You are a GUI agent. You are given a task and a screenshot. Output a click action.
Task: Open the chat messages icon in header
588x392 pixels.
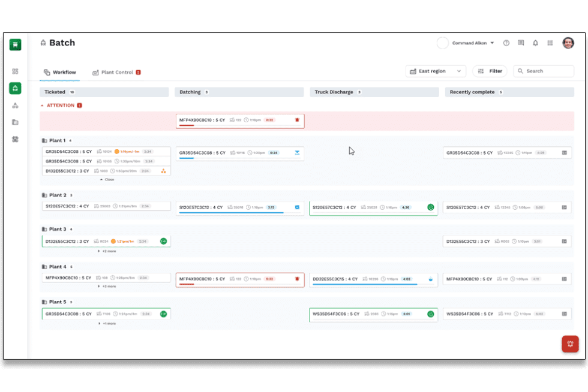(521, 43)
